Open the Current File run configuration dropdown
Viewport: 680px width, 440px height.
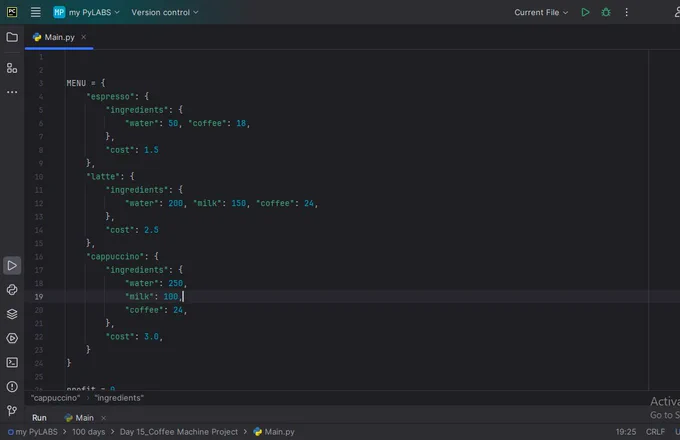(541, 12)
